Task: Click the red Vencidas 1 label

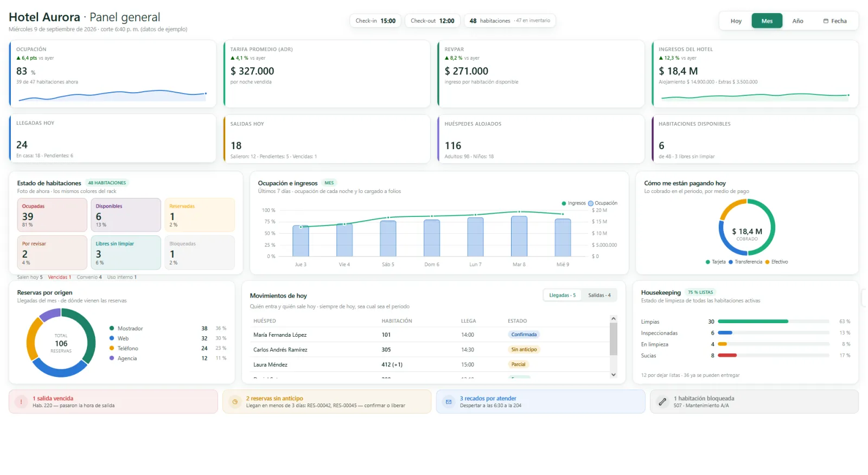Action: point(60,277)
